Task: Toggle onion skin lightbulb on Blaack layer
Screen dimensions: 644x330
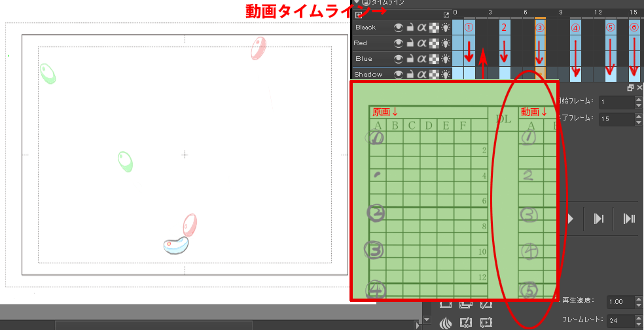Action: click(x=446, y=27)
